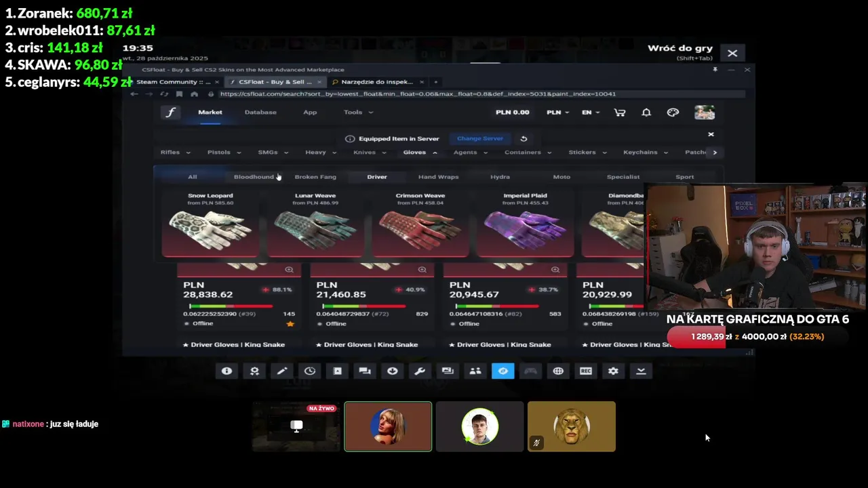Collapse the Gloves category dropdown
This screenshot has width=868, height=488.
click(420, 152)
